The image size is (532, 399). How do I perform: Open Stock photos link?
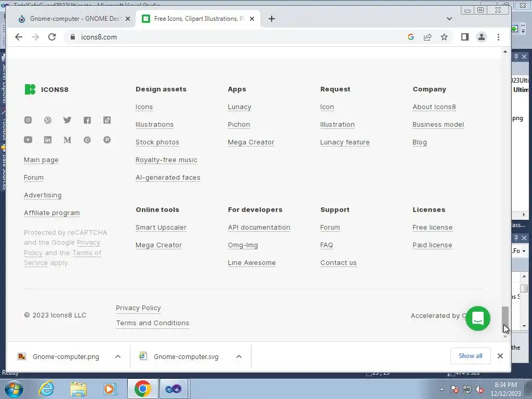pyautogui.click(x=157, y=142)
